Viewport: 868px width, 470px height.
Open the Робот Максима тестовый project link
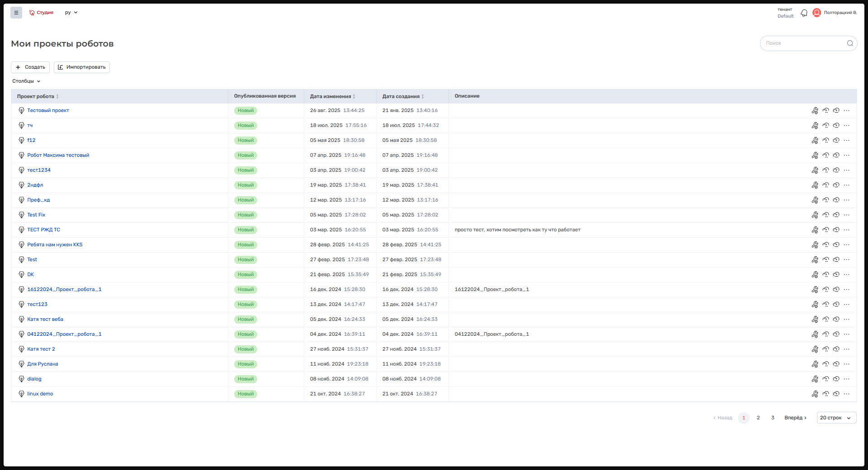[58, 155]
